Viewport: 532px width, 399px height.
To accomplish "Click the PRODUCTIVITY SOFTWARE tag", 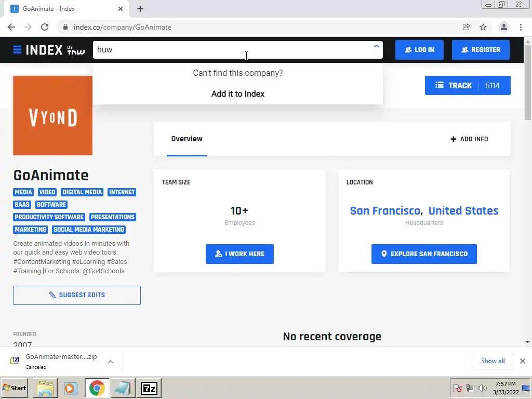I will [x=49, y=217].
